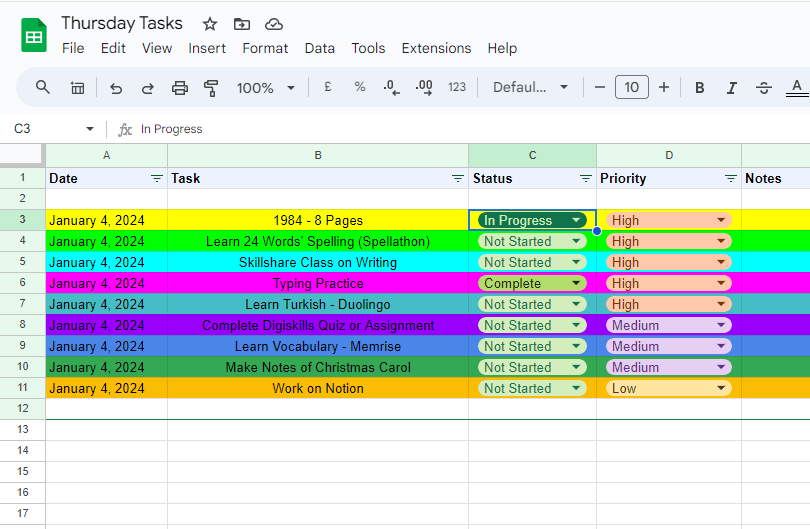810x529 pixels.
Task: Click the search menus magnifier icon
Action: [43, 87]
